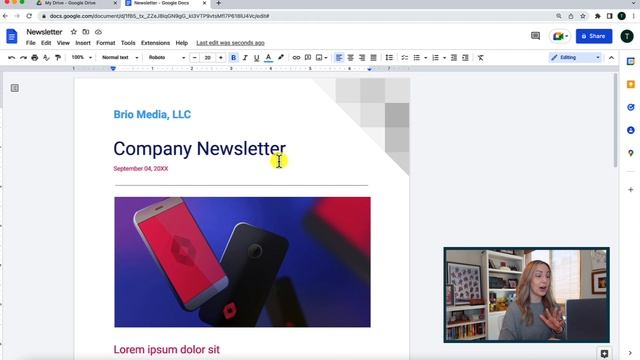Select Justify alignment
This screenshot has height=360, width=640.
tap(373, 58)
